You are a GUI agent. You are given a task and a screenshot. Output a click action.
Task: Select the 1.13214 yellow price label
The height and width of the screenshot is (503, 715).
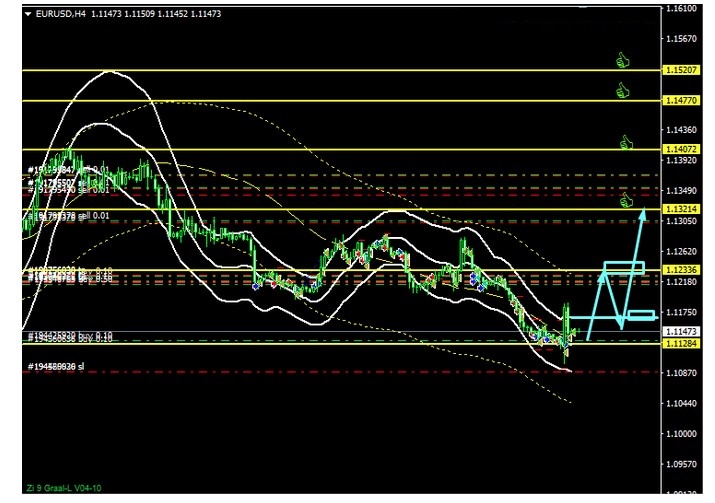pyautogui.click(x=678, y=208)
